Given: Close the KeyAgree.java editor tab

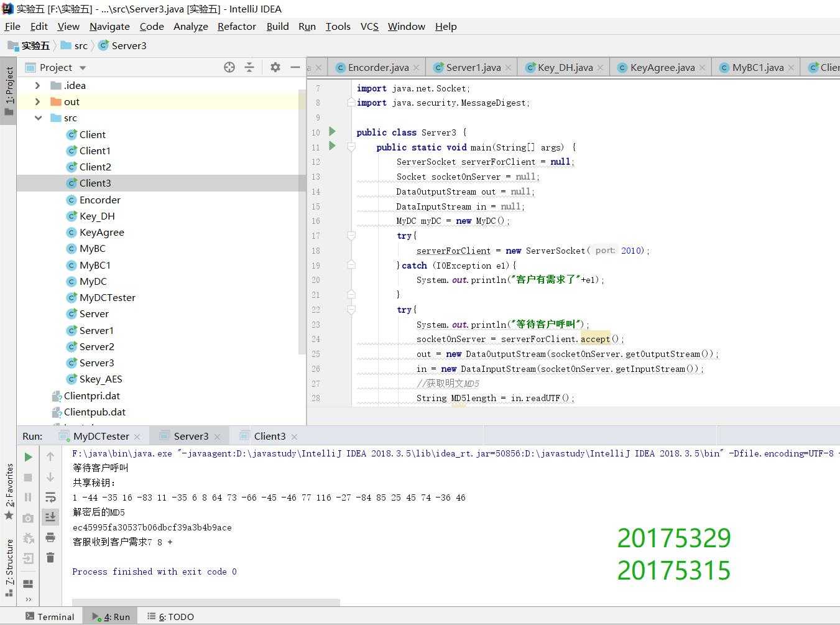Looking at the screenshot, I should 702,68.
